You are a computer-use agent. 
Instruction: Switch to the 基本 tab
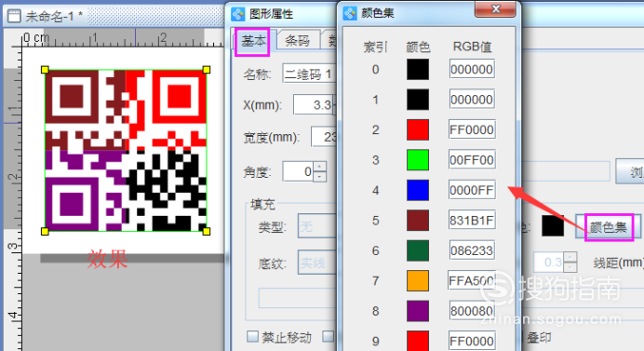(252, 42)
